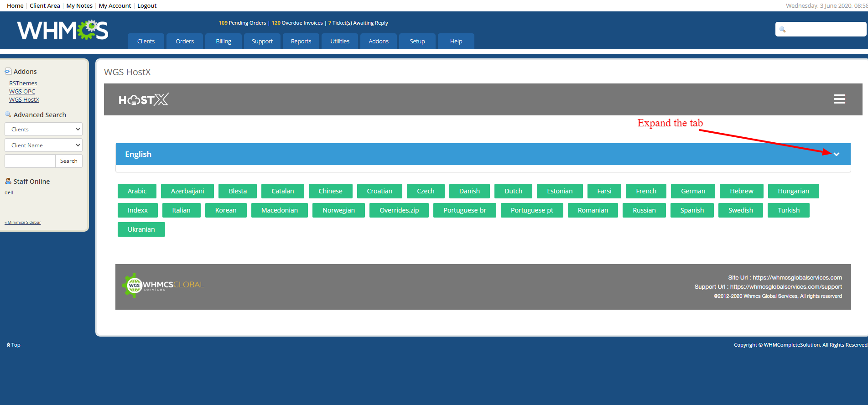Click the HostX logo in header

[x=143, y=99]
